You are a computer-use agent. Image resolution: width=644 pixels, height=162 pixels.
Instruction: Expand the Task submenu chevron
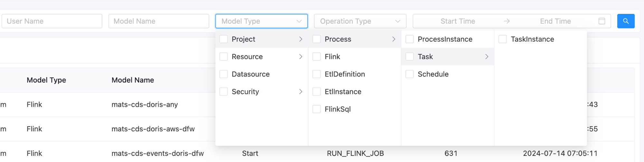487,56
